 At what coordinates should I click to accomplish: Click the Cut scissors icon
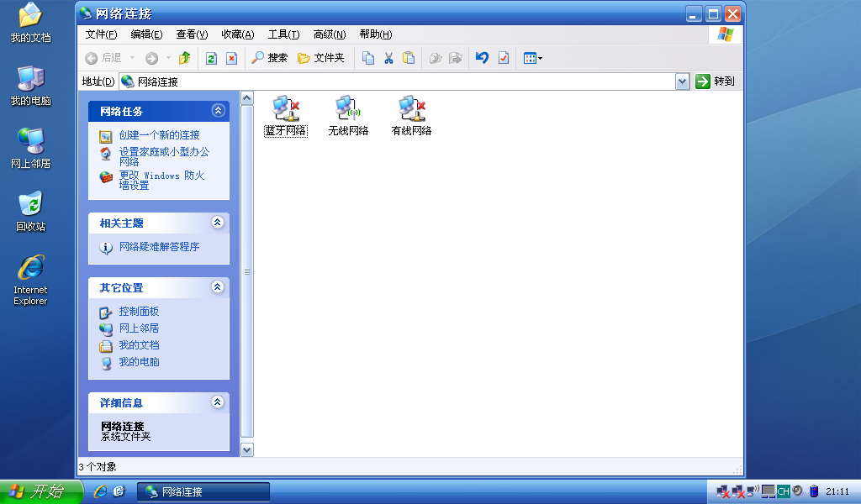[388, 58]
